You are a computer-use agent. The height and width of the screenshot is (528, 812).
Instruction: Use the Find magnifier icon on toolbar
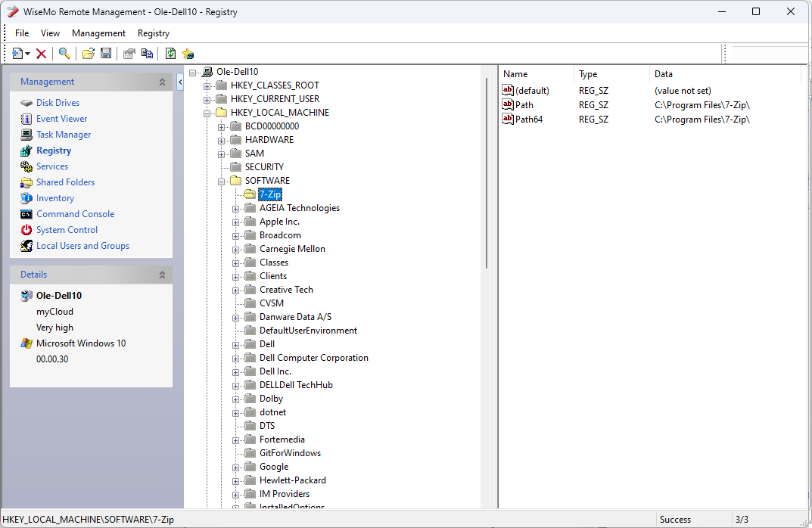click(64, 53)
